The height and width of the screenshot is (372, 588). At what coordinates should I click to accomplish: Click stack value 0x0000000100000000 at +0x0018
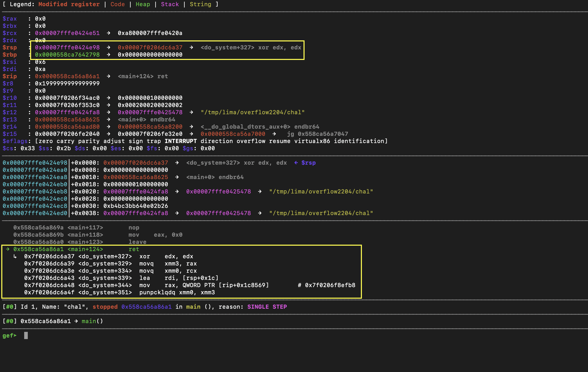pyautogui.click(x=136, y=184)
